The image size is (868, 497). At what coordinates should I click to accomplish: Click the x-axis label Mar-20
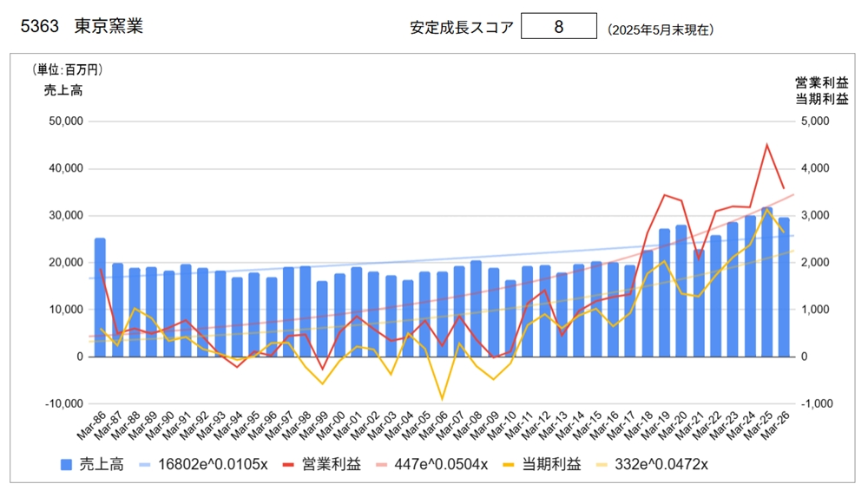click(674, 426)
